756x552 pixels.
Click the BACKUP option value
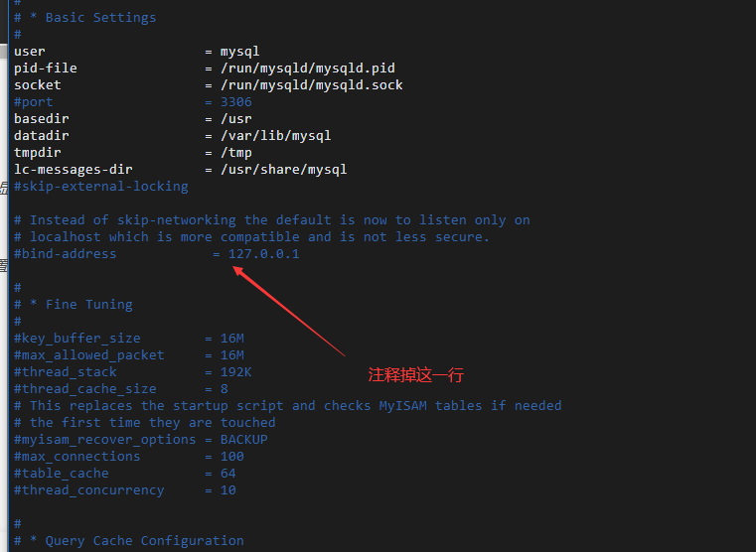[x=243, y=440]
